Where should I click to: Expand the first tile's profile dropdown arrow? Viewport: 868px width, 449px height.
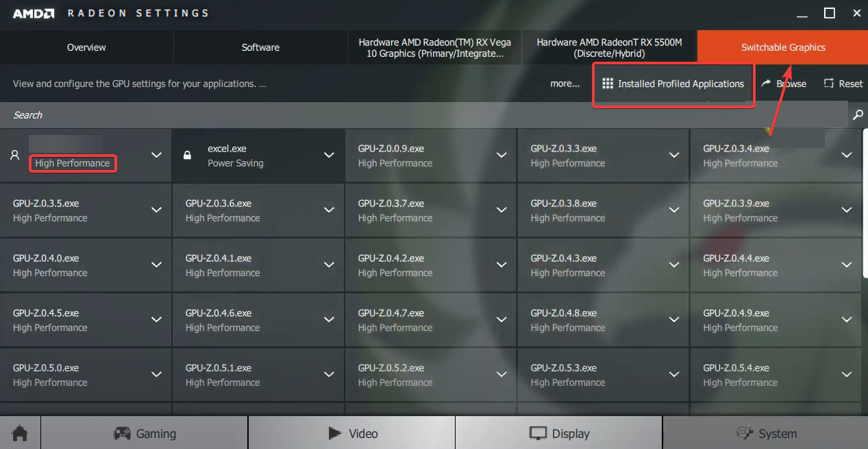click(x=156, y=155)
